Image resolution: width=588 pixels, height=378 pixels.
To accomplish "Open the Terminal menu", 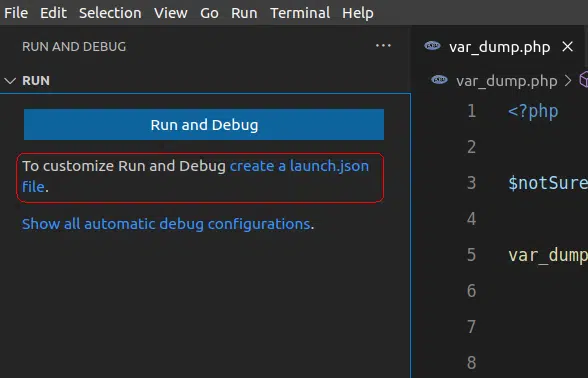I will point(300,13).
